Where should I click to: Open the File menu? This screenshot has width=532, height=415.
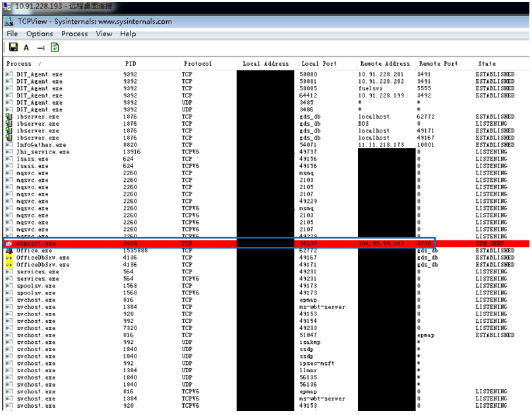coord(13,34)
